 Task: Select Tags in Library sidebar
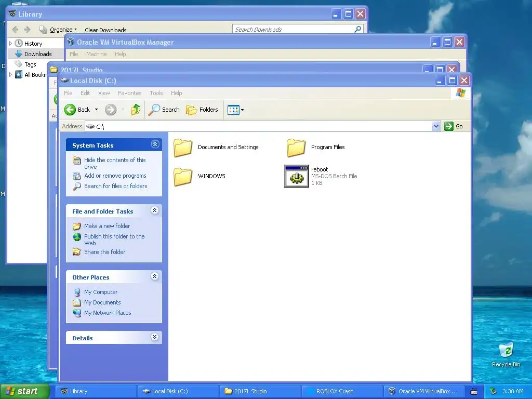point(30,64)
